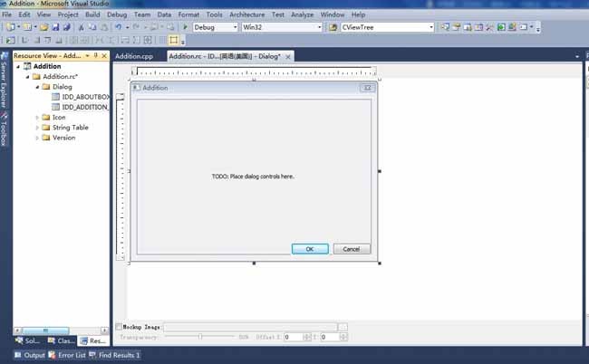589x364 pixels.
Task: Collapse the Addition project tree node
Action: (x=17, y=66)
